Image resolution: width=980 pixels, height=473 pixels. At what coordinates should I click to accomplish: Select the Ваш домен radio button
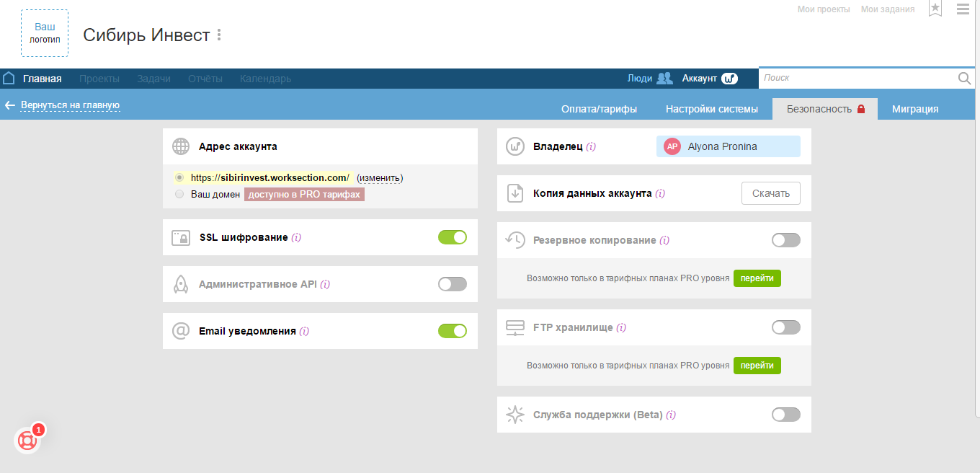click(x=179, y=193)
